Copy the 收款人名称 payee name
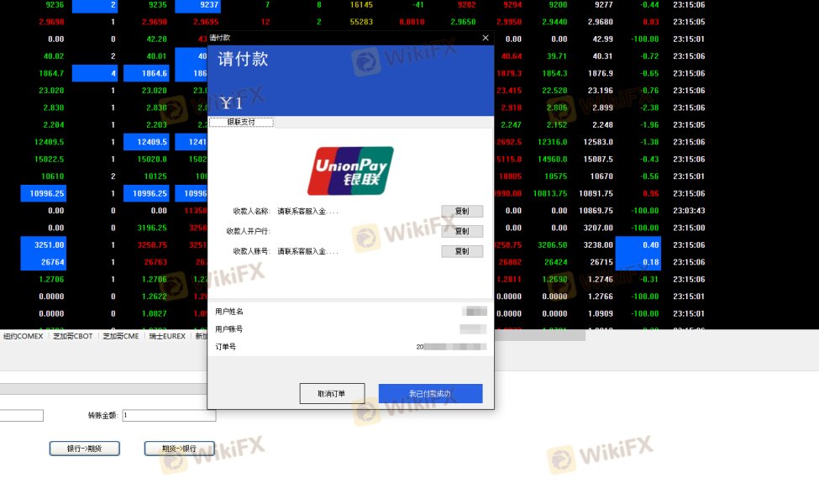The image size is (819, 504). tap(462, 211)
